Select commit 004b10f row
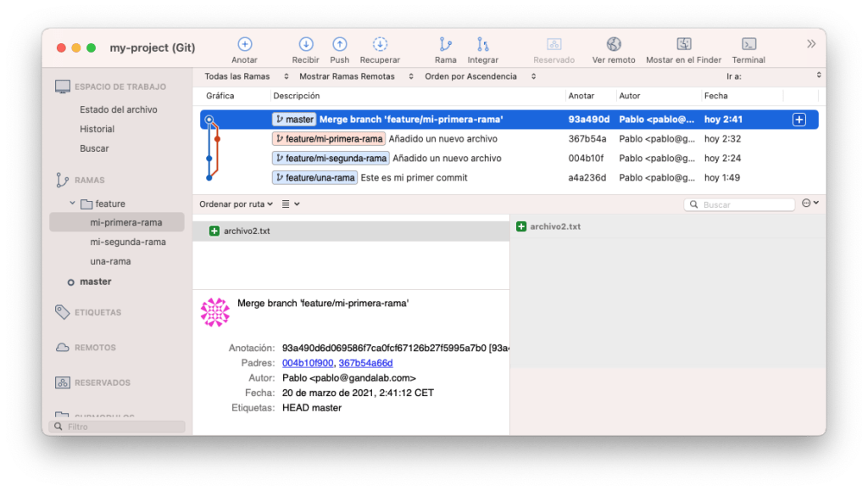Image resolution: width=868 pixels, height=491 pixels. 509,159
